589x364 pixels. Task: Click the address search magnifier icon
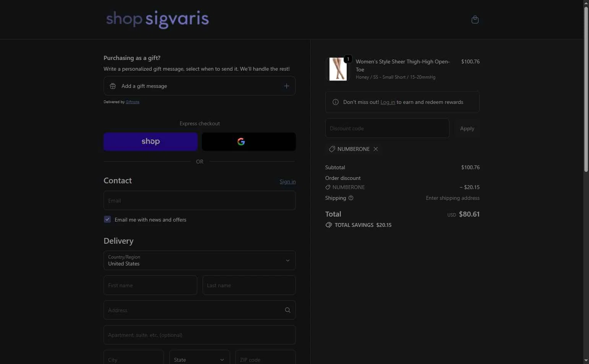(x=288, y=310)
